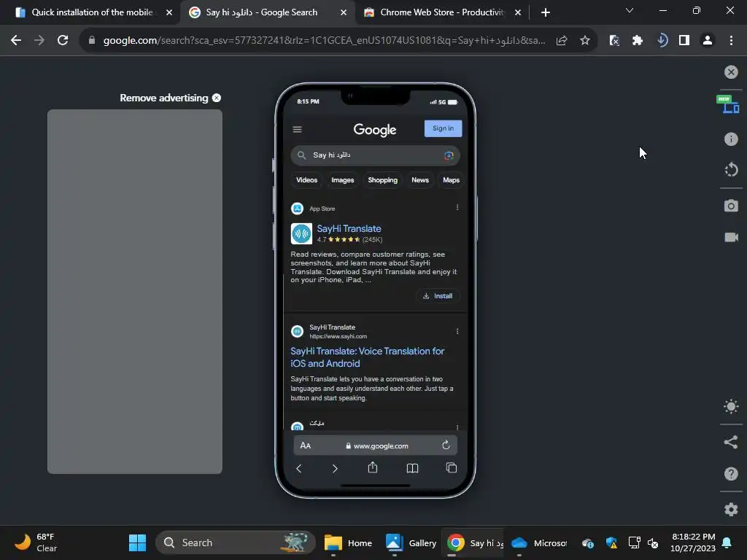
Task: Open the Chrome Extensions puzzle icon
Action: [x=638, y=41]
